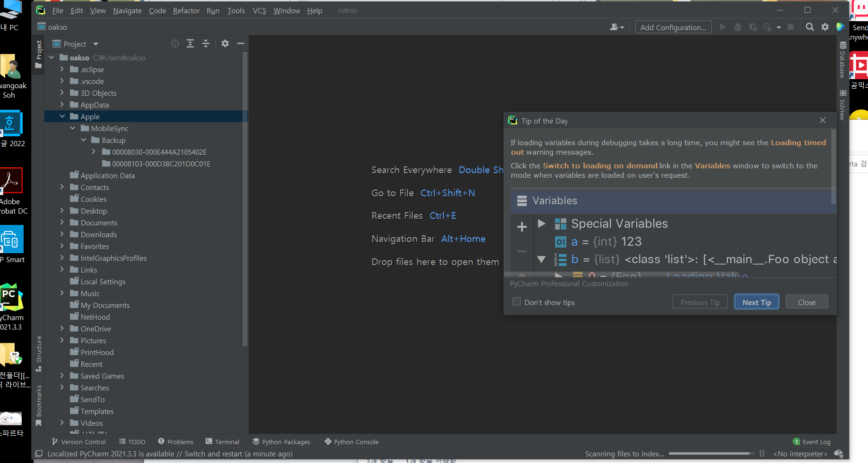Click the Add Configuration button
This screenshot has height=463, width=868.
[x=673, y=27]
